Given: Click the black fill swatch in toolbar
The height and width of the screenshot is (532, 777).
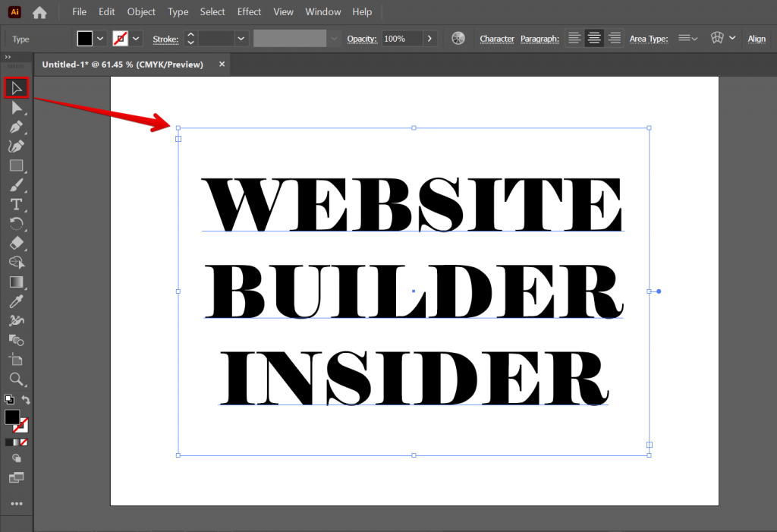Looking at the screenshot, I should click(x=13, y=417).
